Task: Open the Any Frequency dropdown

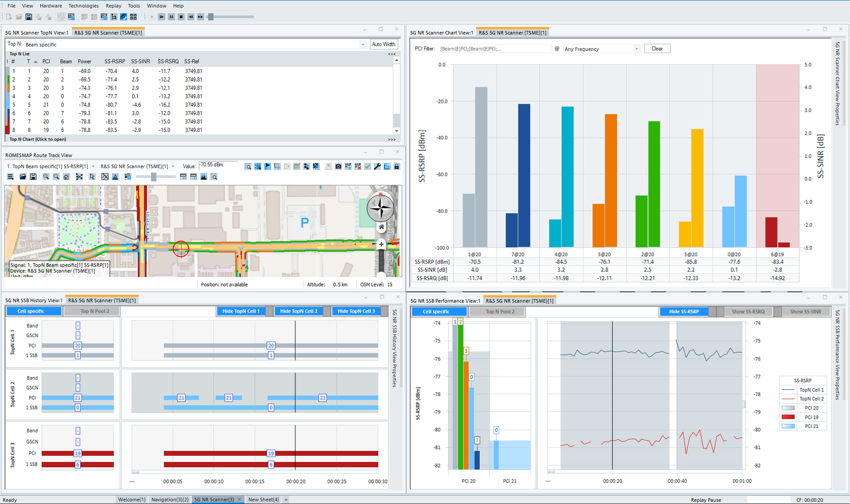Action: pos(636,49)
